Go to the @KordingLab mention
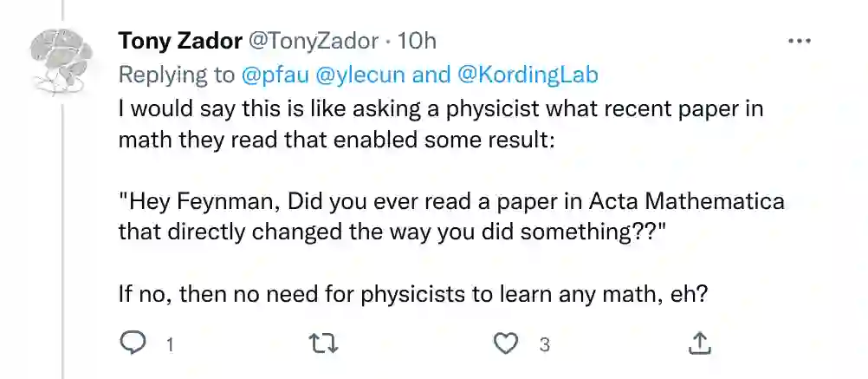 (x=527, y=75)
